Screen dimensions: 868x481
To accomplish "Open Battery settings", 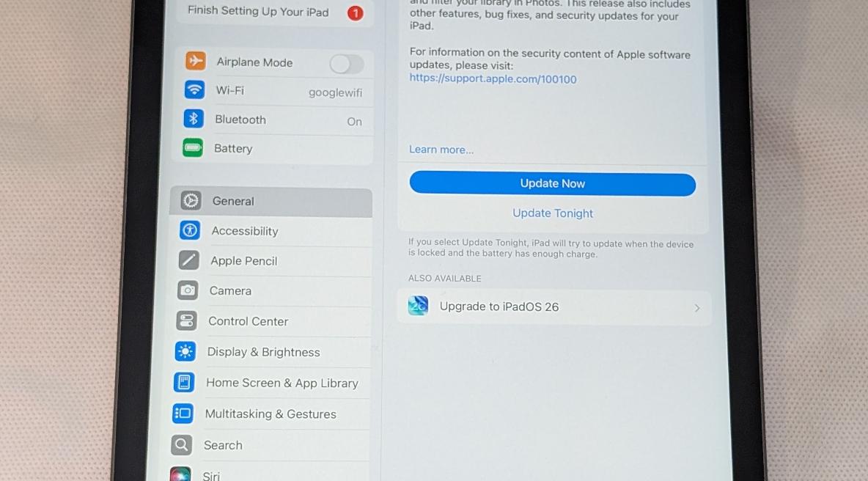I will (x=273, y=149).
